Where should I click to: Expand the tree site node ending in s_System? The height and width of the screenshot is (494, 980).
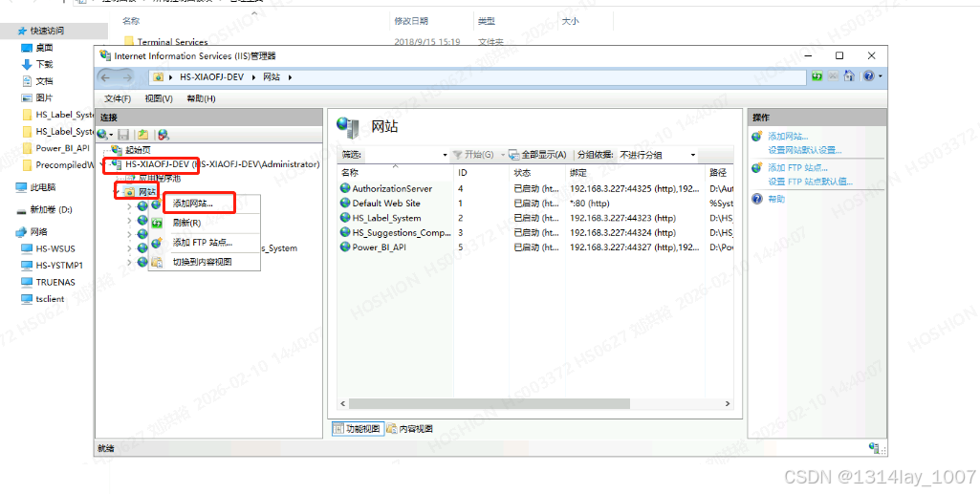point(129,247)
